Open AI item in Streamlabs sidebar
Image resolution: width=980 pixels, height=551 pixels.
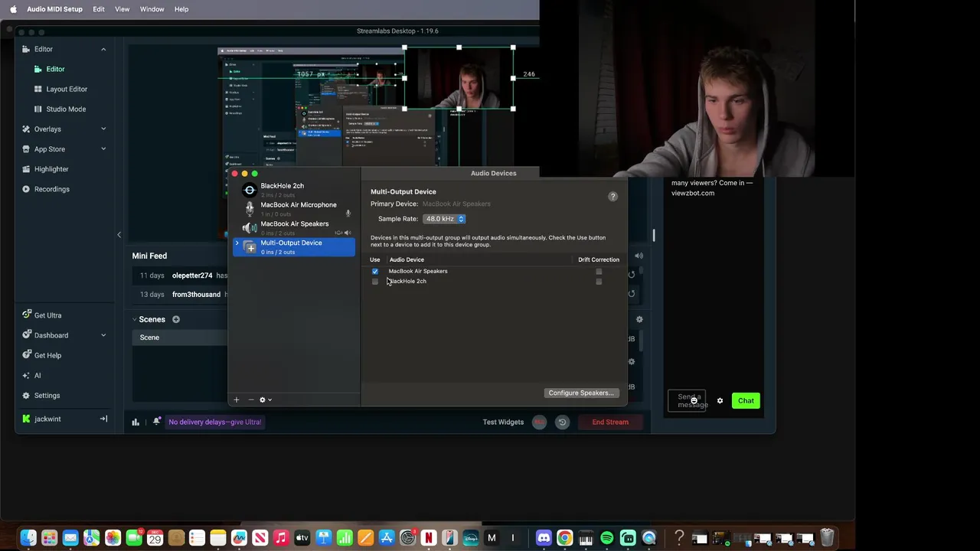point(38,375)
